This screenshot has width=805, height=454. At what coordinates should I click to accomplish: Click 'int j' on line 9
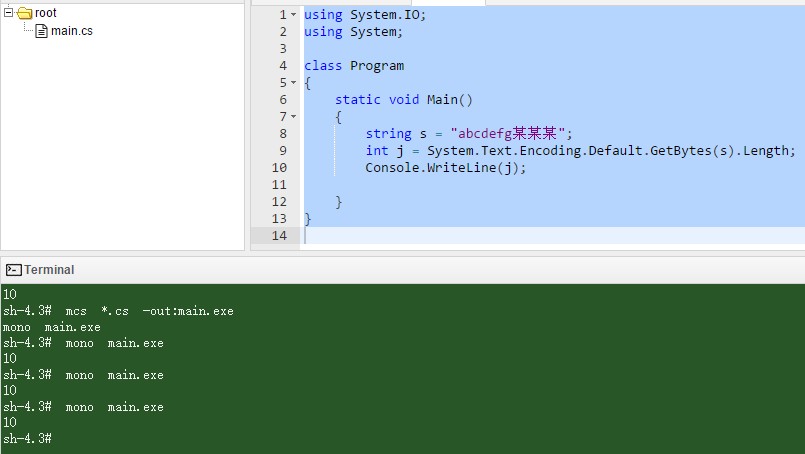point(385,150)
